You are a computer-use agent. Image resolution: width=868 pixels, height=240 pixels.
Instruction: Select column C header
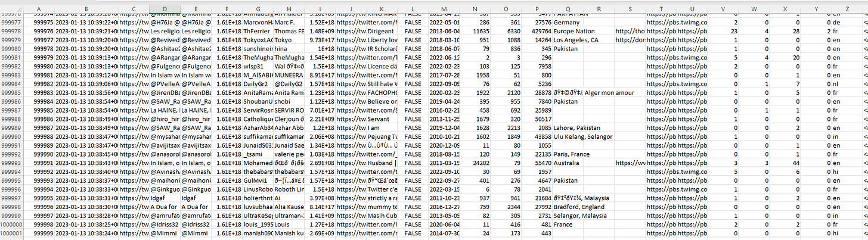click(x=133, y=8)
